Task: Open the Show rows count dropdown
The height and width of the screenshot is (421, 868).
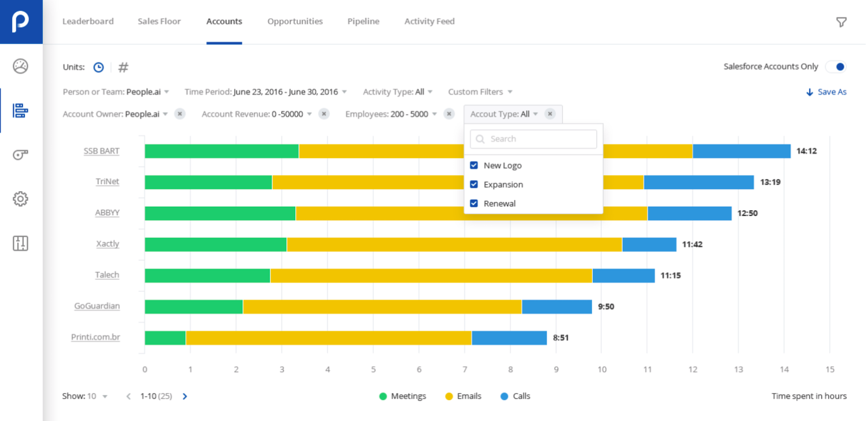Action: pos(85,397)
